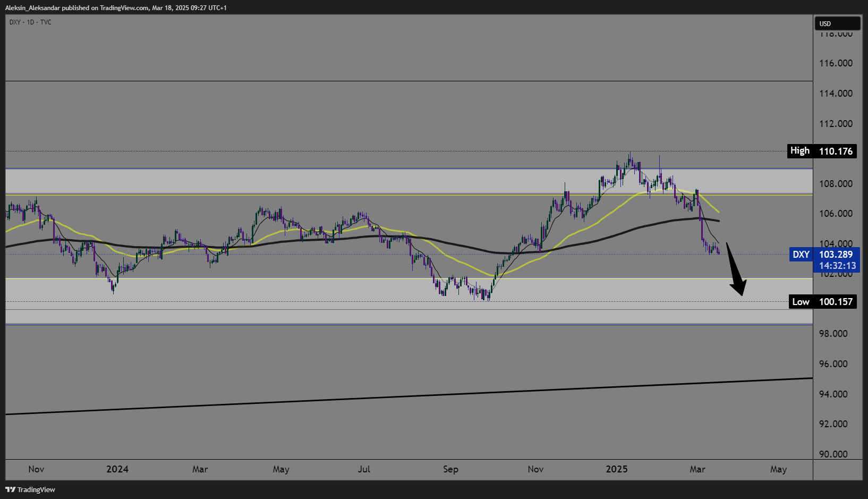This screenshot has height=499, width=868.
Task: Click the 114.000 price axis label
Action: point(836,94)
